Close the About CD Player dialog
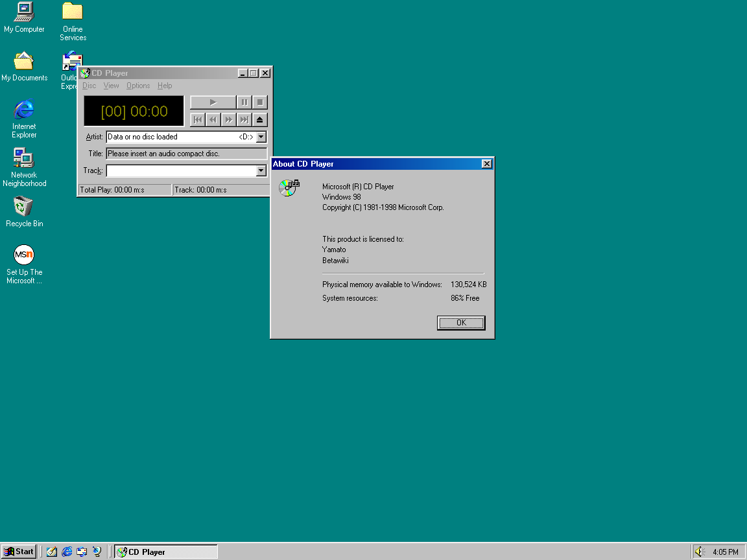This screenshot has width=747, height=560. 487,164
